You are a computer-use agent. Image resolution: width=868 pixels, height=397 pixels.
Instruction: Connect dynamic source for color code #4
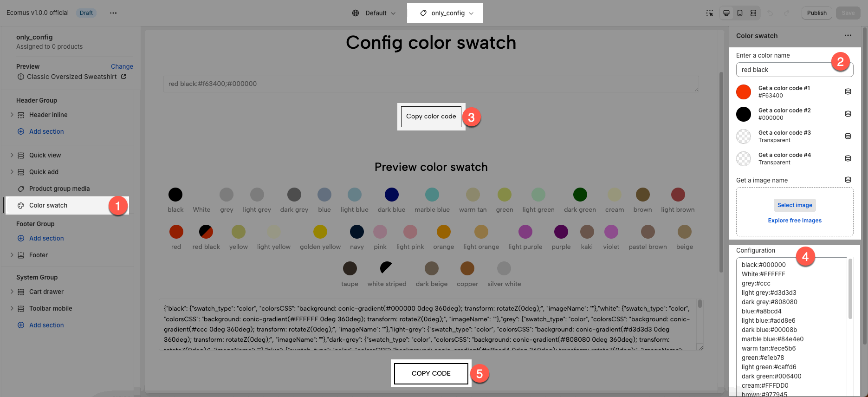click(848, 158)
